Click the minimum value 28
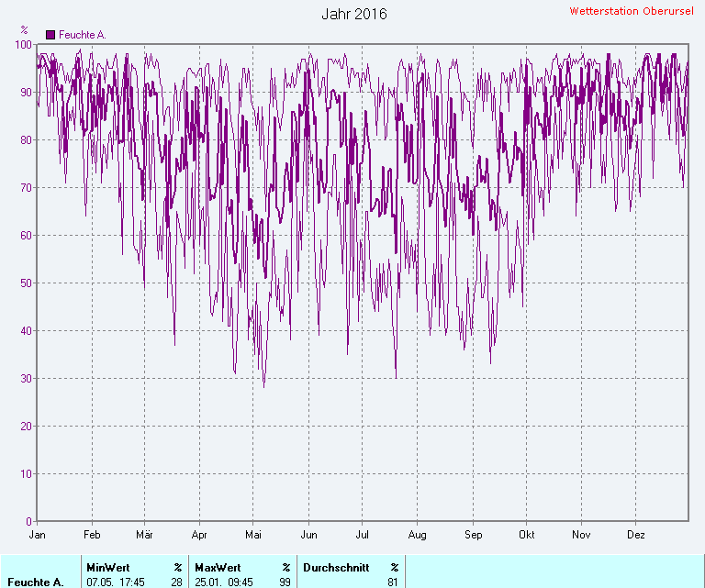 pyautogui.click(x=176, y=582)
